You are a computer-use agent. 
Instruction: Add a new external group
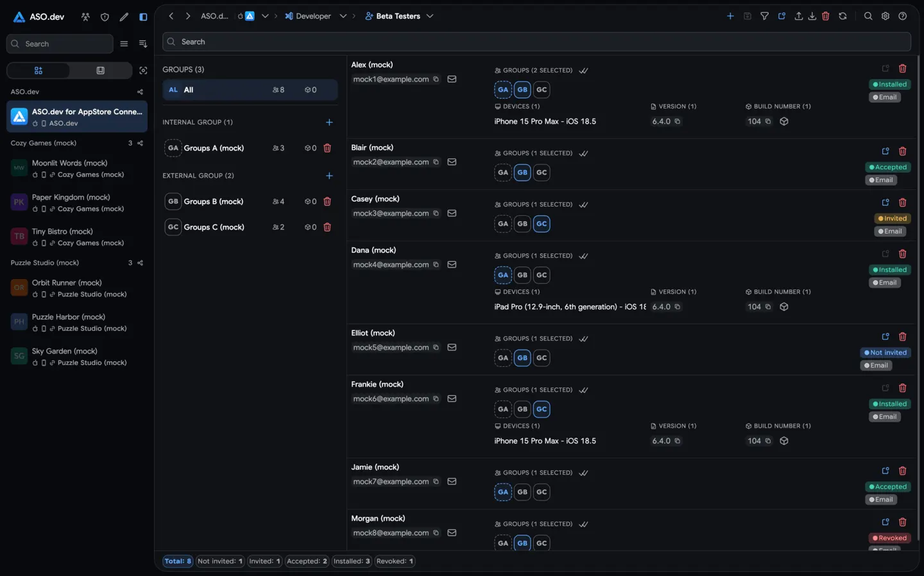(329, 176)
